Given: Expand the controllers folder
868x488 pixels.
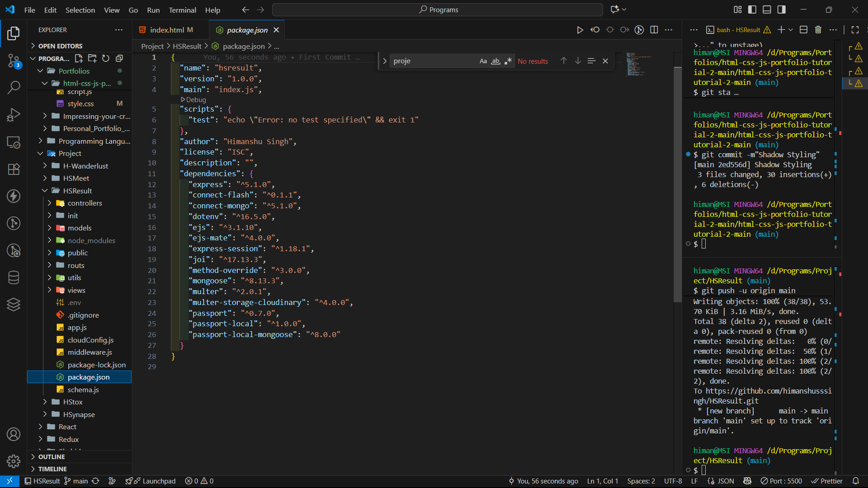Looking at the screenshot, I should 85,203.
